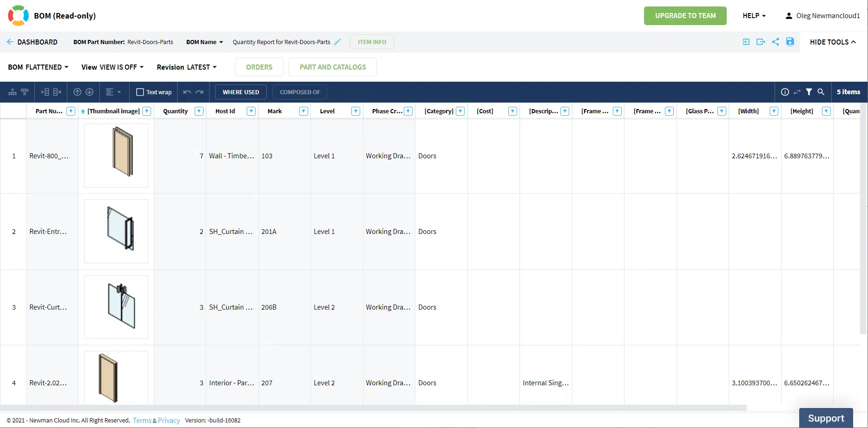Open the BOM FLATTENED menu
The image size is (868, 428).
point(38,67)
